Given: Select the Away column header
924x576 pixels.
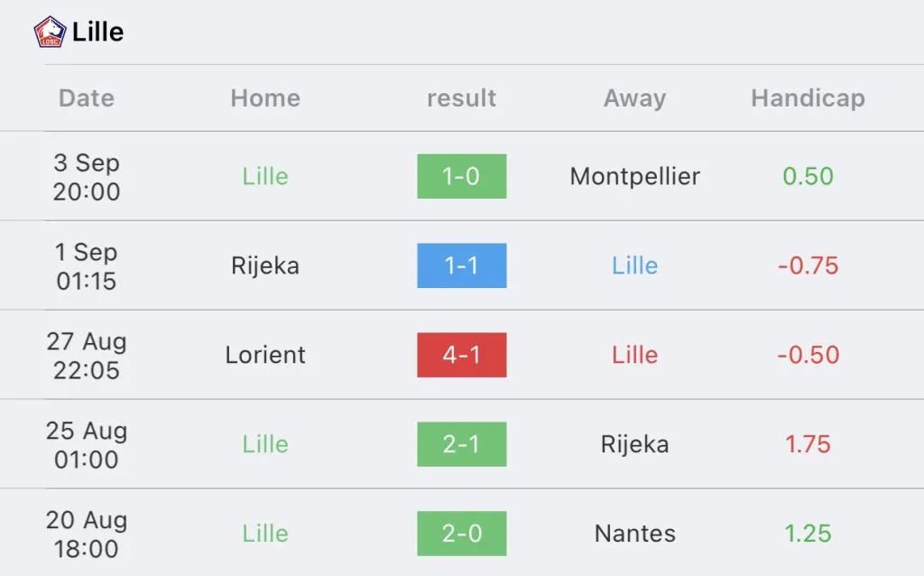Looking at the screenshot, I should (634, 98).
